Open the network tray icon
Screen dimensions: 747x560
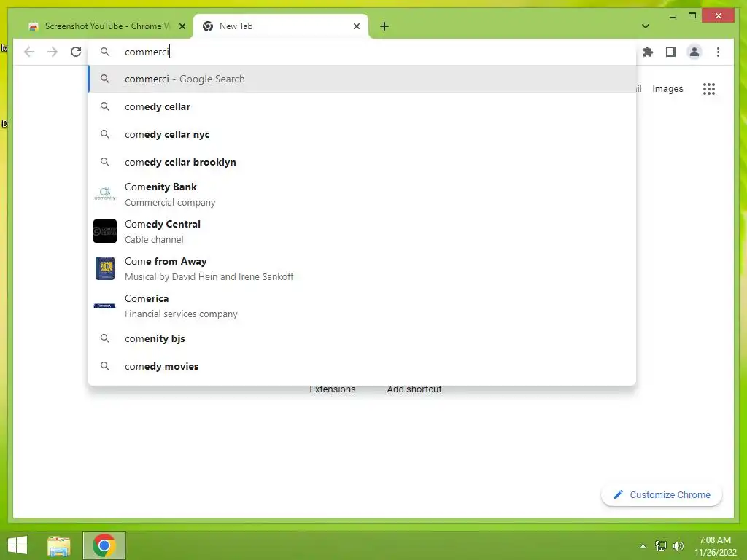coord(661,546)
